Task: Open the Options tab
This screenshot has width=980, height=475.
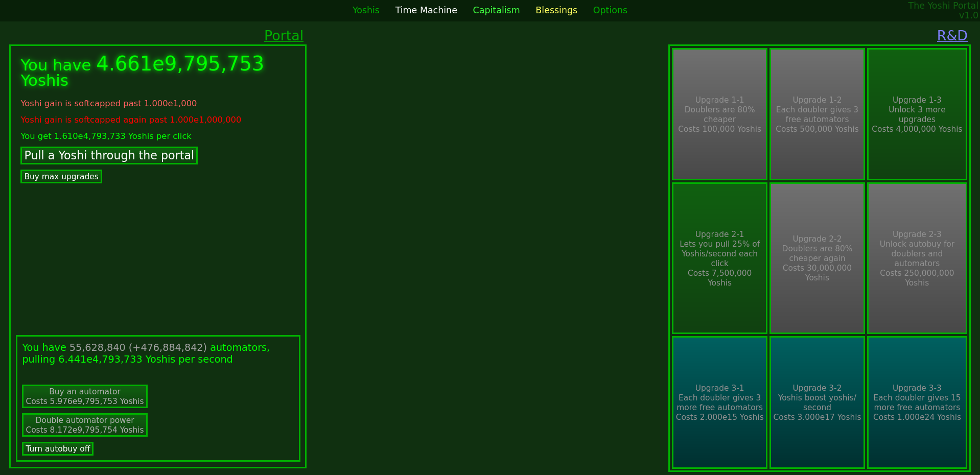Action: pyautogui.click(x=610, y=10)
